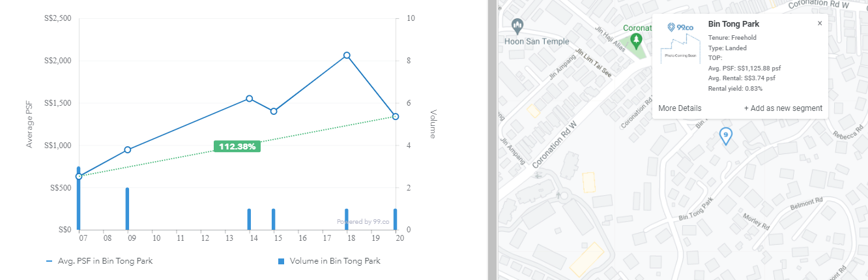Click the 2014 data point on line
The image size is (868, 280).
250,99
